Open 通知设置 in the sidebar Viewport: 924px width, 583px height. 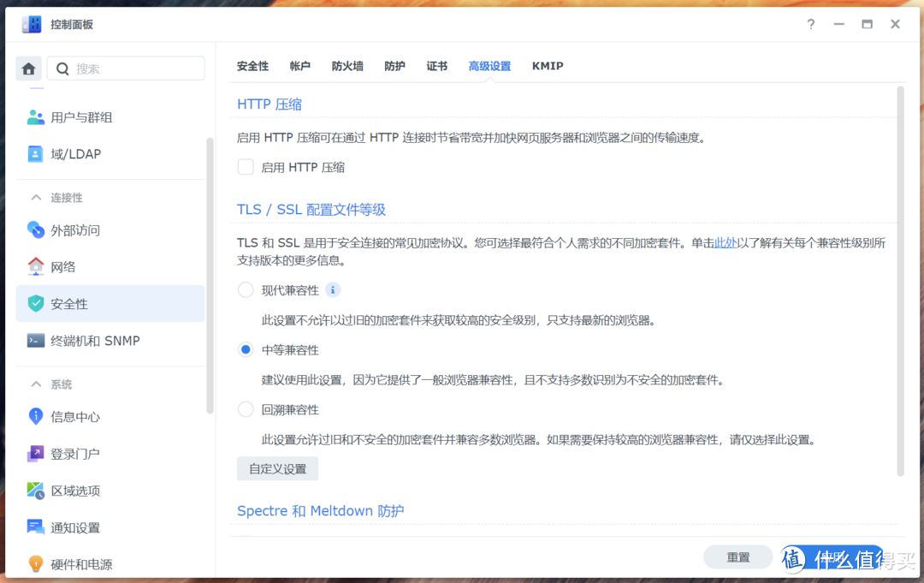point(79,527)
